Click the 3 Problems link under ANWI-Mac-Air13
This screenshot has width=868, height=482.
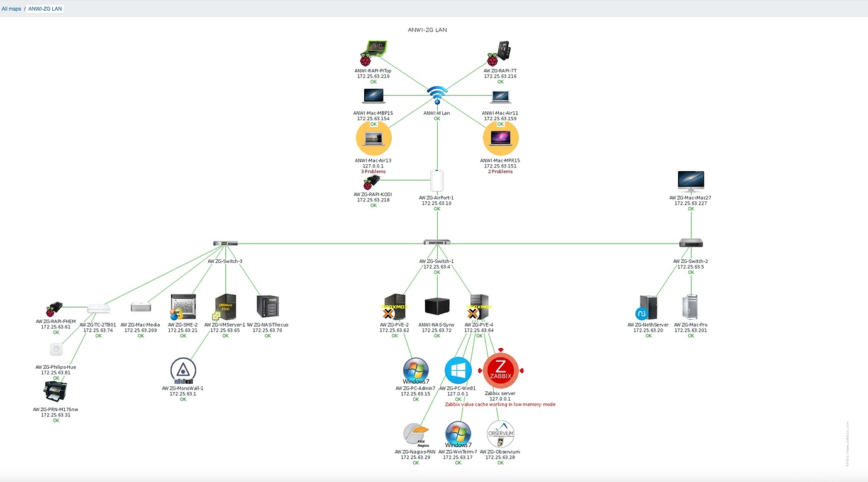pos(374,171)
